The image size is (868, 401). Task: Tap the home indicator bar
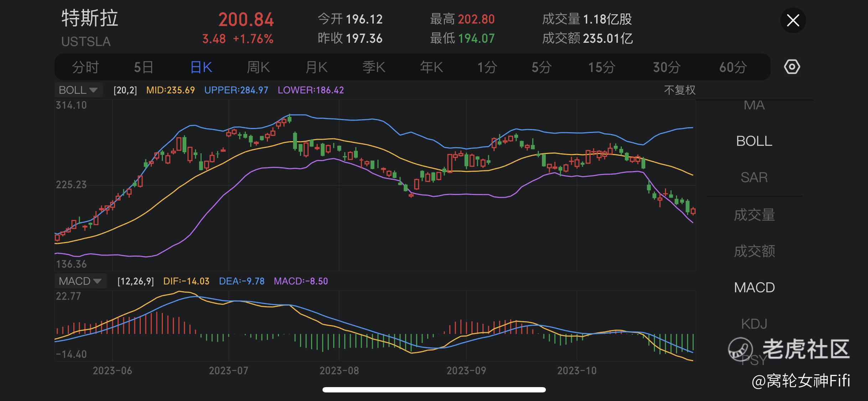click(434, 390)
